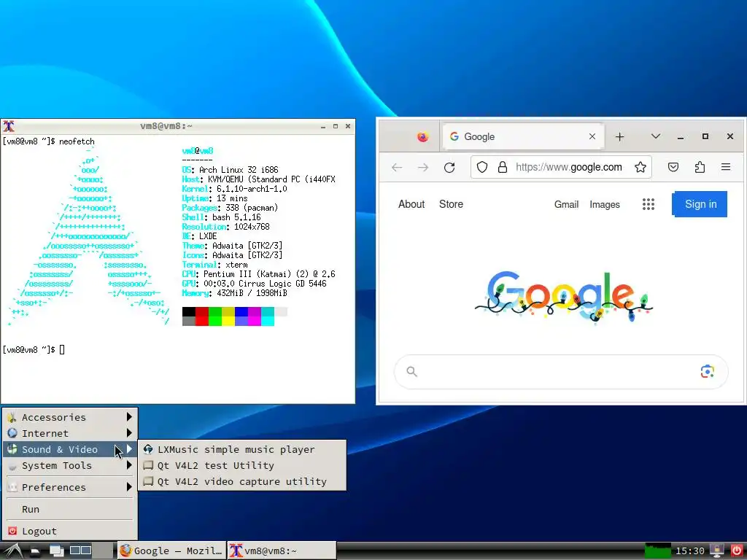Click the 15:30 panel clock

pyautogui.click(x=689, y=551)
